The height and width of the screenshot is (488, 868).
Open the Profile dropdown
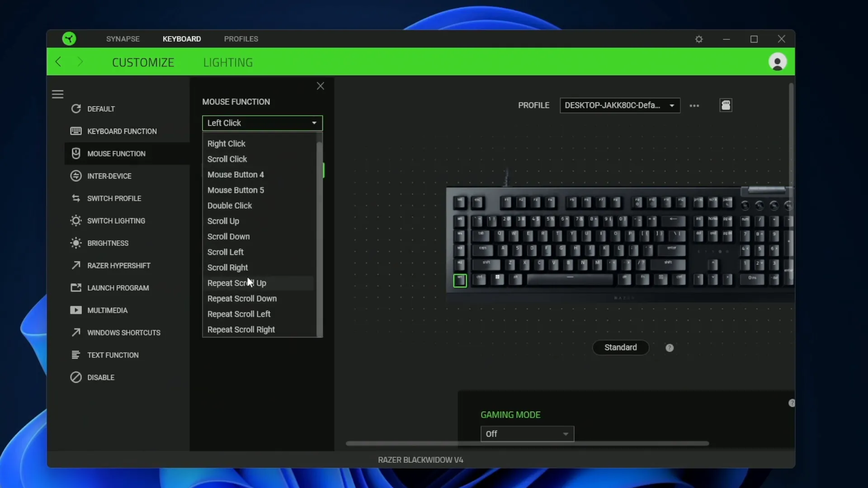[620, 105]
